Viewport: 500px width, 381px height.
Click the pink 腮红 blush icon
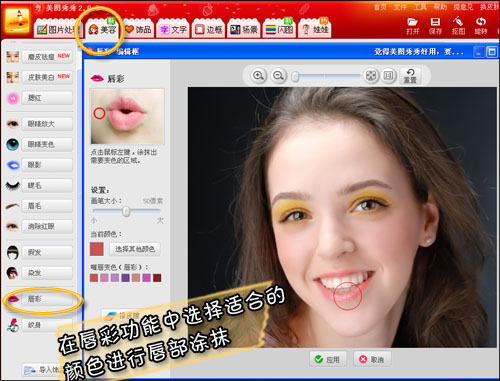point(13,98)
